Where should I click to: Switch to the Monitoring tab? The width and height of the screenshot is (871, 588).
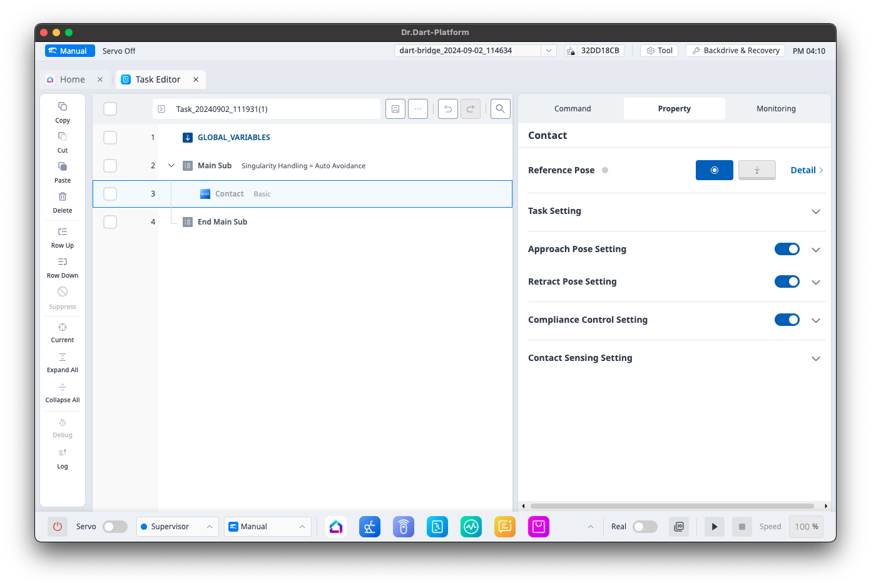(x=776, y=109)
